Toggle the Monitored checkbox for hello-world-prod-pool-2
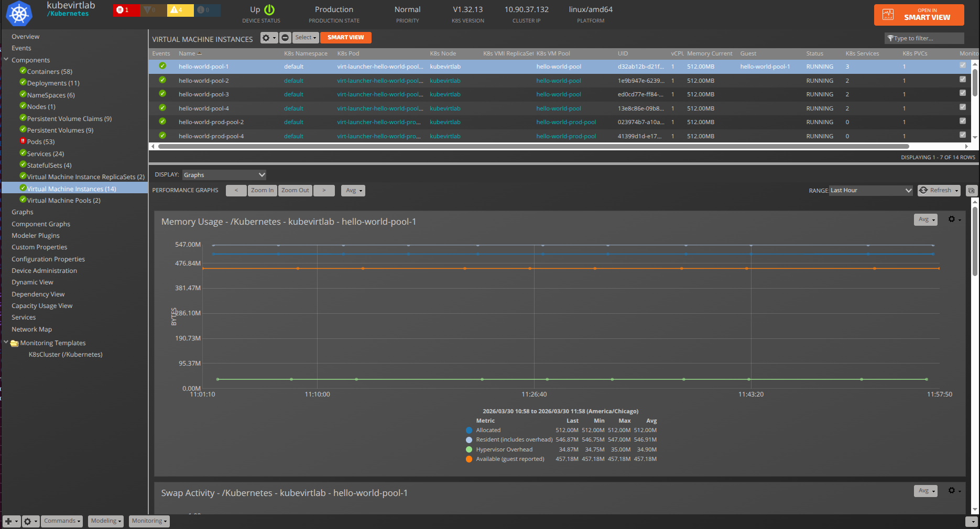The width and height of the screenshot is (980, 529). 963,121
